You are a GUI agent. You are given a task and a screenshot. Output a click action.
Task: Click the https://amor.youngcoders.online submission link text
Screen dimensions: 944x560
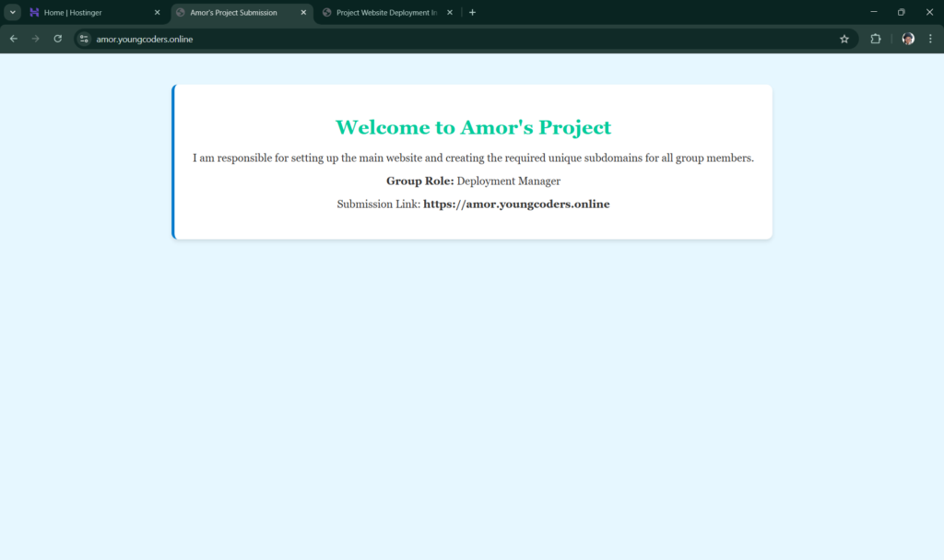pyautogui.click(x=516, y=204)
